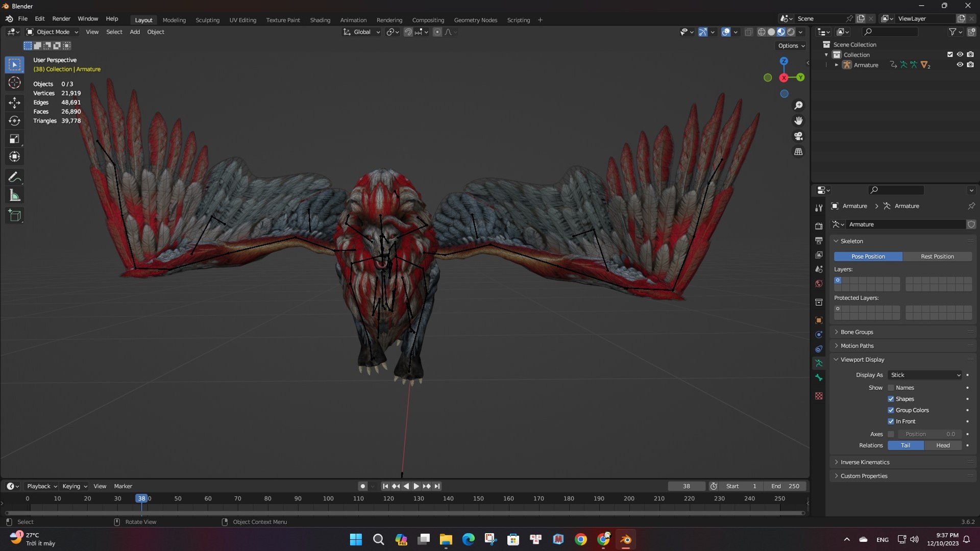
Task: Toggle X-Ray mode in viewport header
Action: click(x=748, y=32)
